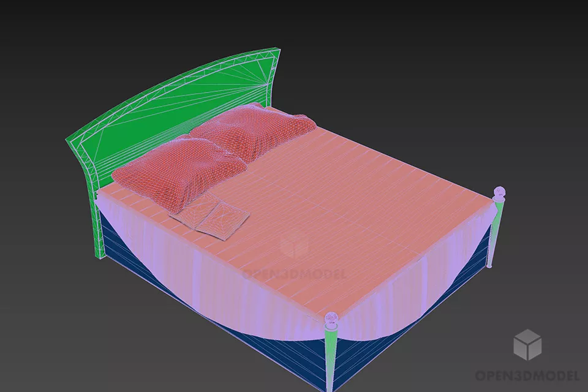Select the round finial on front bed post
The height and width of the screenshot is (392, 588).
pyautogui.click(x=331, y=318)
